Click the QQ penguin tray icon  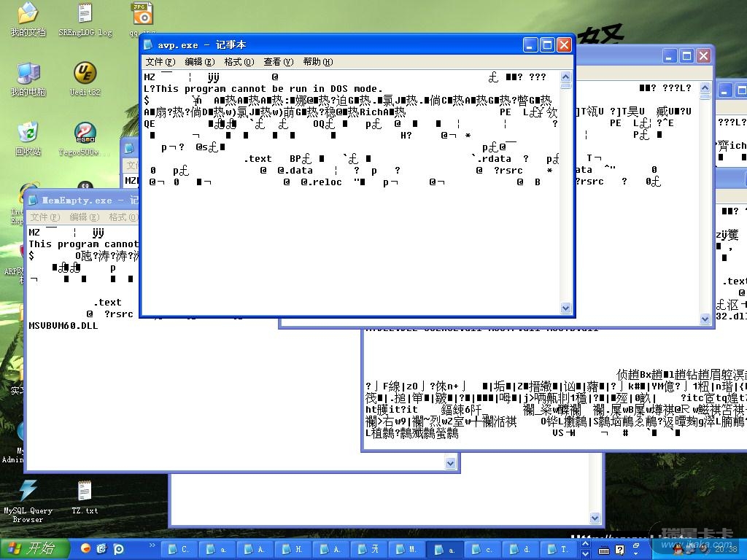click(x=678, y=550)
